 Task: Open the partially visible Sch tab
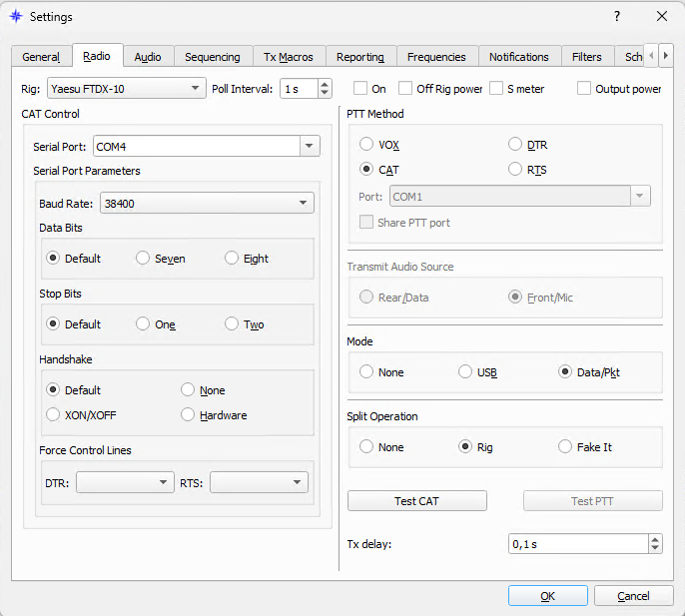coord(629,57)
